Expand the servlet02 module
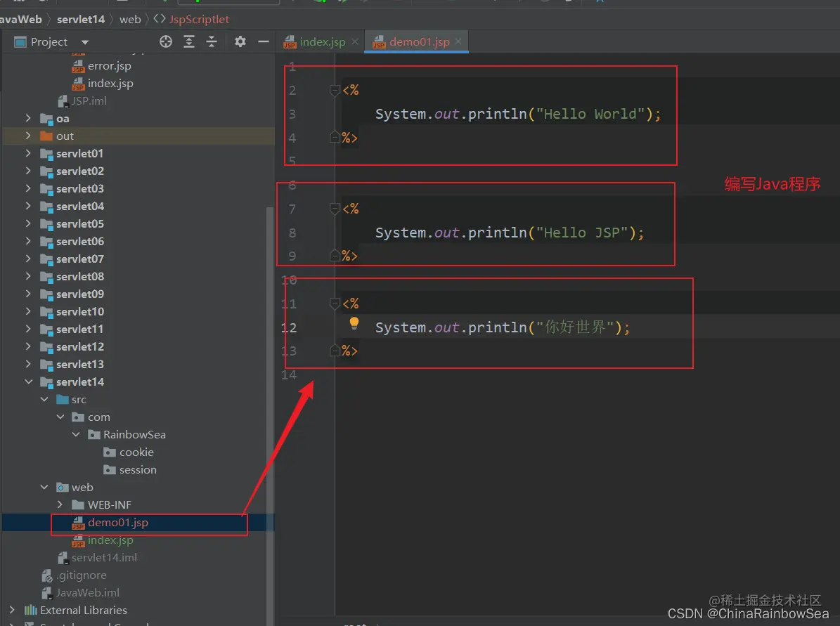Screen dimensions: 840x626 28,171
